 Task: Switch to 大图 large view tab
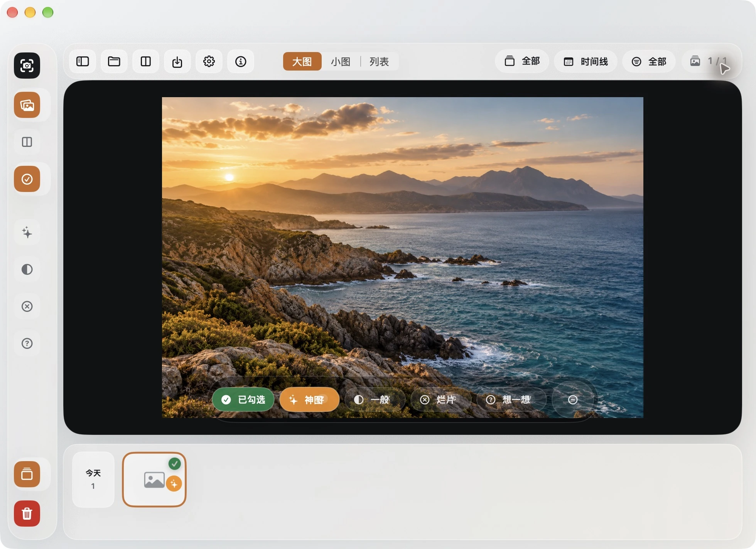tap(302, 61)
